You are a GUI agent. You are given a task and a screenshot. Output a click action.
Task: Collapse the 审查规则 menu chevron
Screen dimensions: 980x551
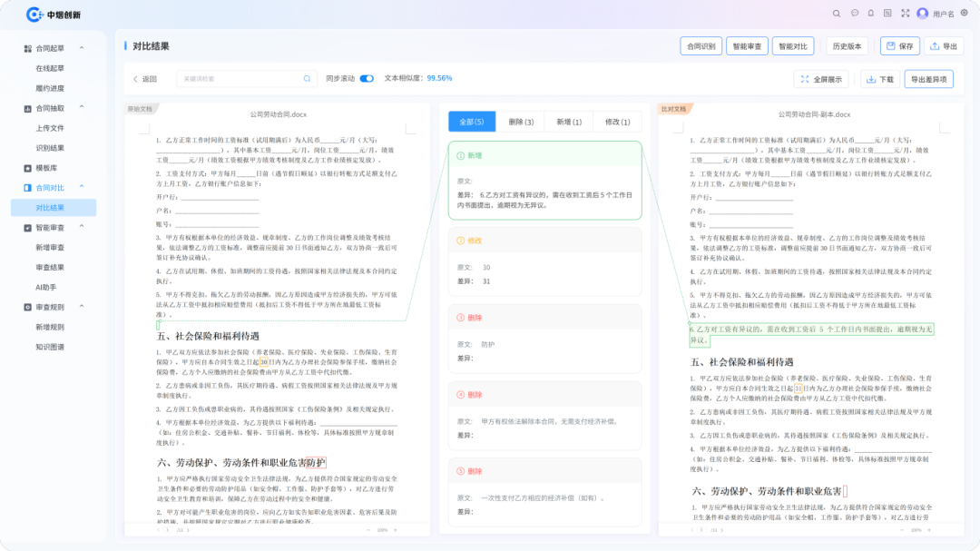pyautogui.click(x=82, y=307)
